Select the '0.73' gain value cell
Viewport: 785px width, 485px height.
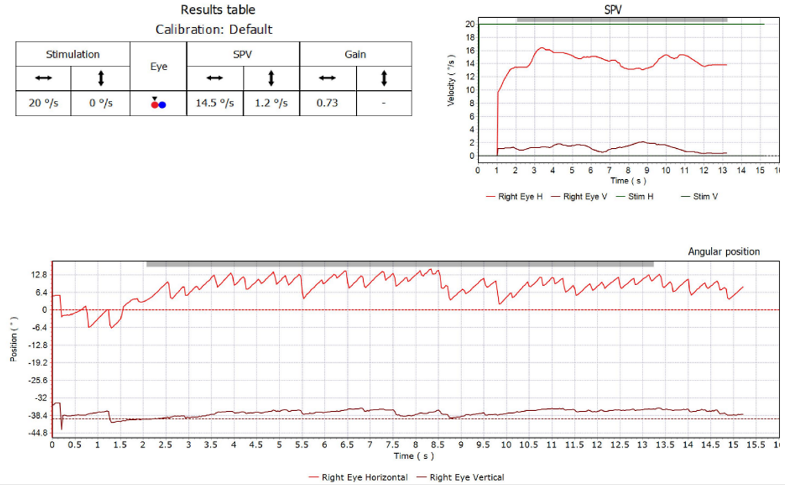click(327, 103)
